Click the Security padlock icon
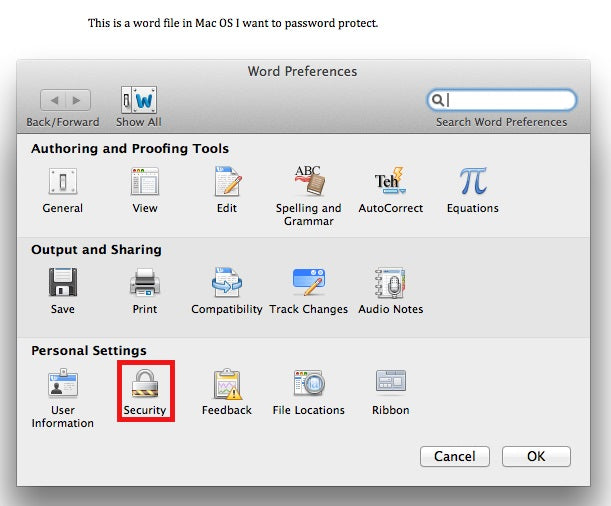Screen dimensions: 611x506 pos(145,385)
